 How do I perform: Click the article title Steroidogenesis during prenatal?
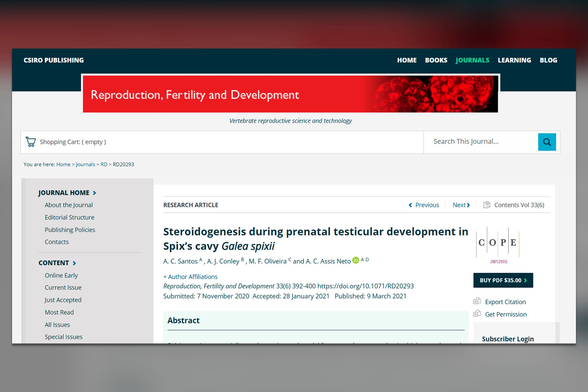(316, 239)
